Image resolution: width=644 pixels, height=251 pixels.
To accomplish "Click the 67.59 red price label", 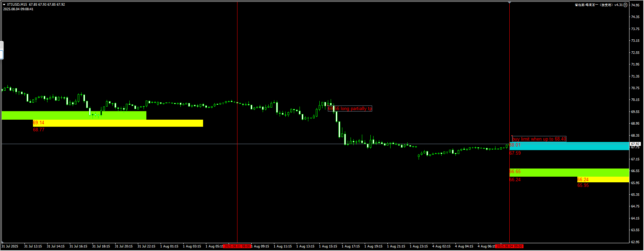I will 515,153.
